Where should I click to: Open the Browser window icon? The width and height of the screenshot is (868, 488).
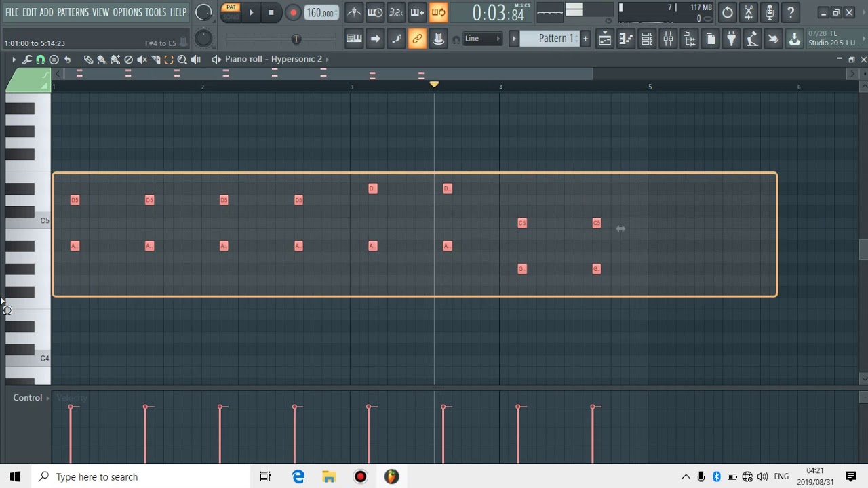pyautogui.click(x=689, y=39)
